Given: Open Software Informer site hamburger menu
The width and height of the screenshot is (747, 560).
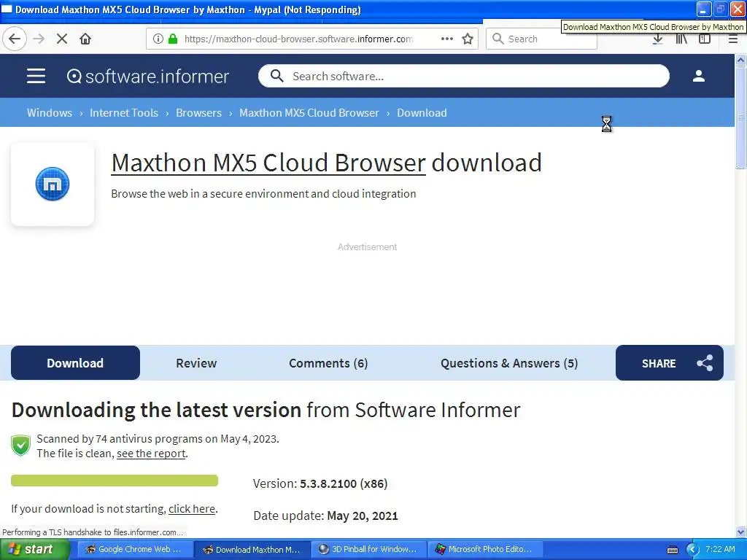Looking at the screenshot, I should 36,76.
